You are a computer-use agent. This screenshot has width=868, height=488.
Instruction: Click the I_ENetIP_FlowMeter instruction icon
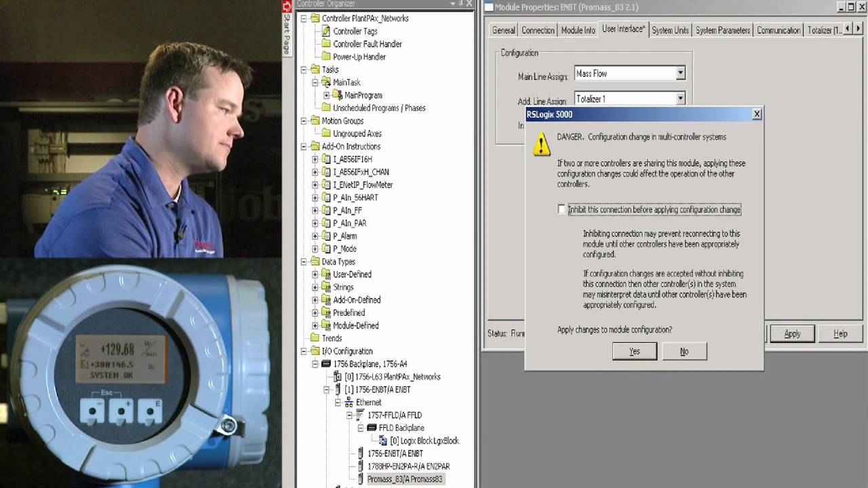tap(326, 185)
